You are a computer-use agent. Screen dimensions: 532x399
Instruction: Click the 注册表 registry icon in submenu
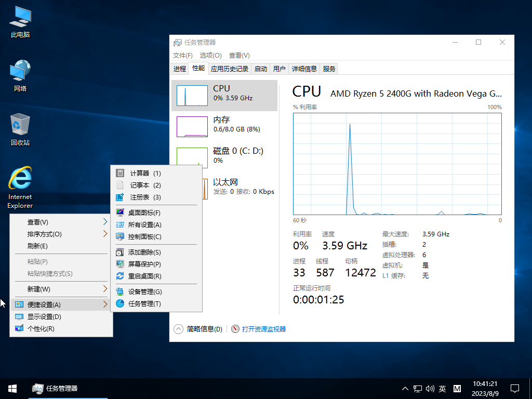pos(120,197)
